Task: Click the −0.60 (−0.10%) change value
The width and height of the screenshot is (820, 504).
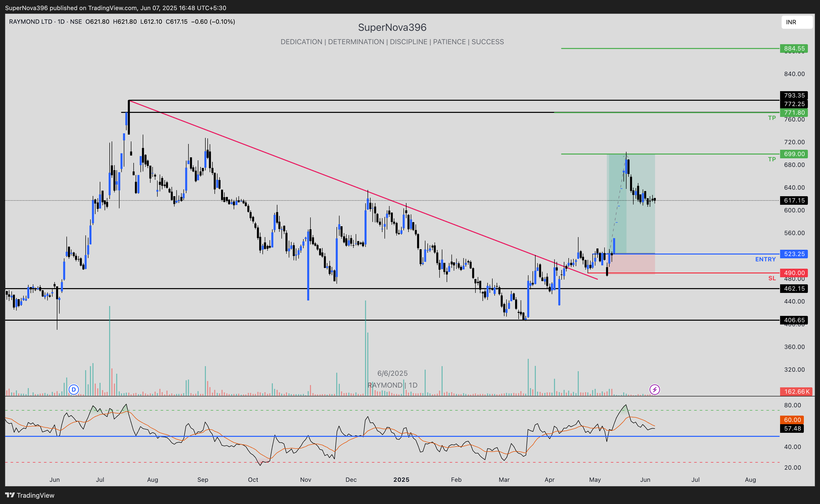Action: (x=213, y=22)
